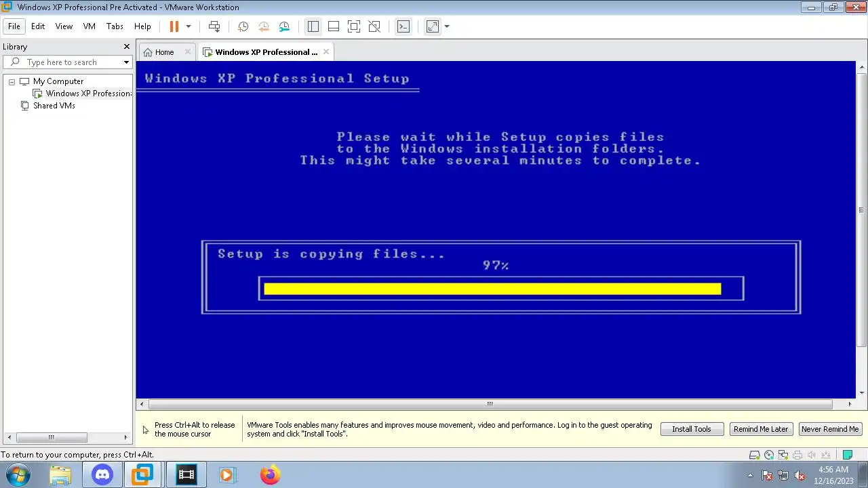
Task: Open the power options dropdown arrow beside Pause
Action: pyautogui.click(x=189, y=26)
